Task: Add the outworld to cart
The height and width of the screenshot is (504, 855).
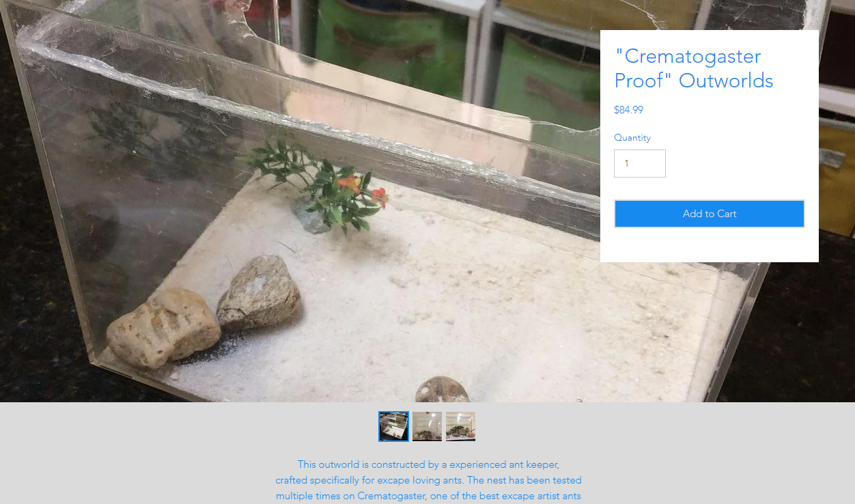Action: pos(709,214)
